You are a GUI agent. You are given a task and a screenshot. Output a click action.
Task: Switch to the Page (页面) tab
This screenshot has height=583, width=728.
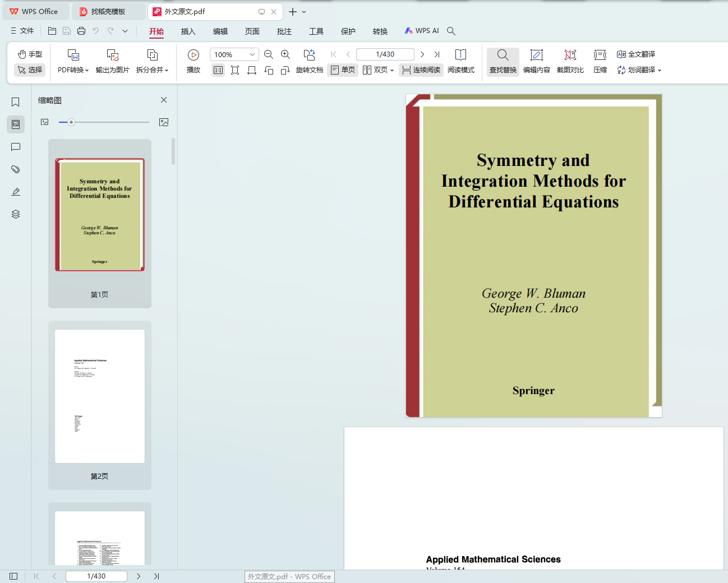click(x=252, y=31)
